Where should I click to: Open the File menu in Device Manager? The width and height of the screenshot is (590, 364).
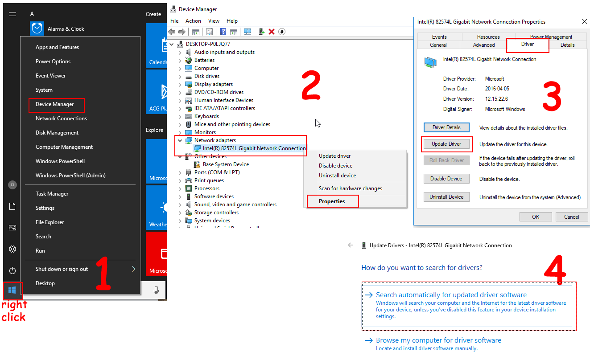click(x=174, y=21)
